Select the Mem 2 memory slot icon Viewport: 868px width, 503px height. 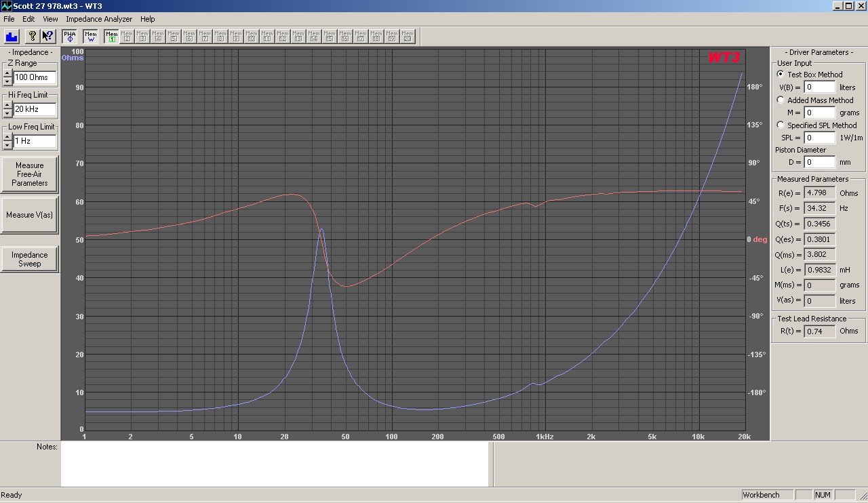coord(127,37)
